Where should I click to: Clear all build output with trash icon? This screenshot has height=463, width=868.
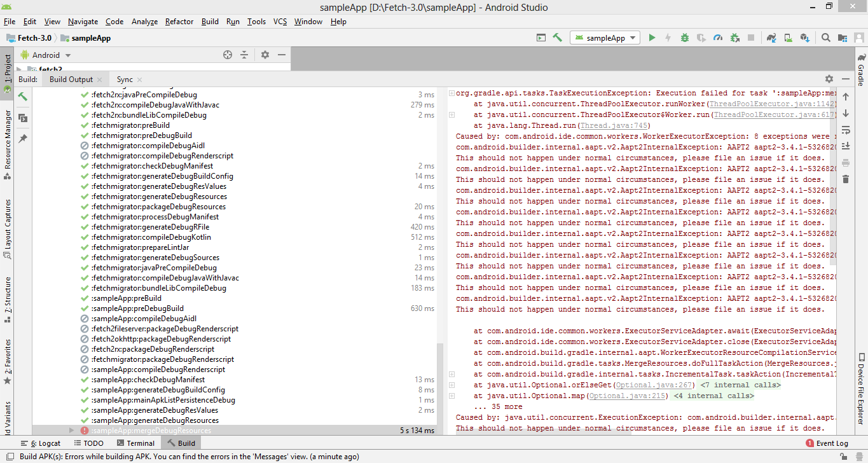846,179
